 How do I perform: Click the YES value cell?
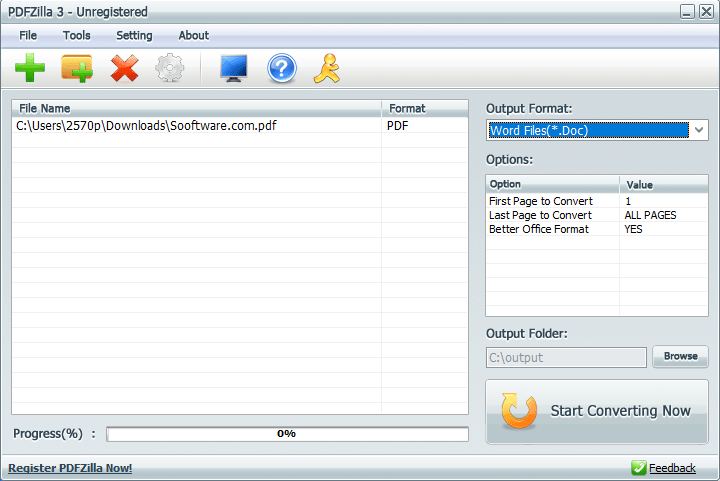click(x=633, y=229)
